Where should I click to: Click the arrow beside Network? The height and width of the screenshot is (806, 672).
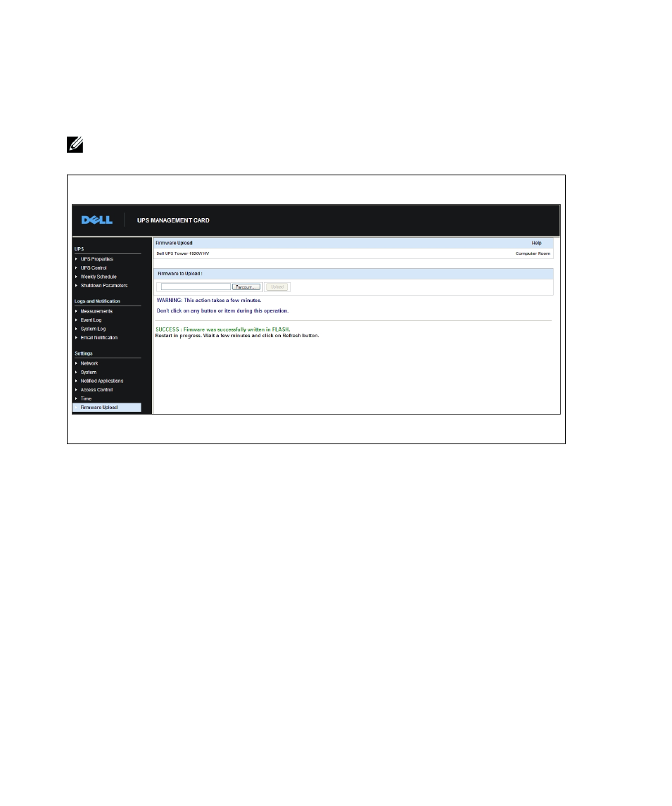click(x=76, y=363)
